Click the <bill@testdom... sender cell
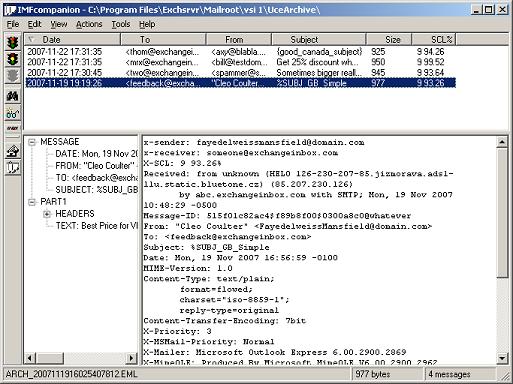The width and height of the screenshot is (513, 384). (239, 62)
